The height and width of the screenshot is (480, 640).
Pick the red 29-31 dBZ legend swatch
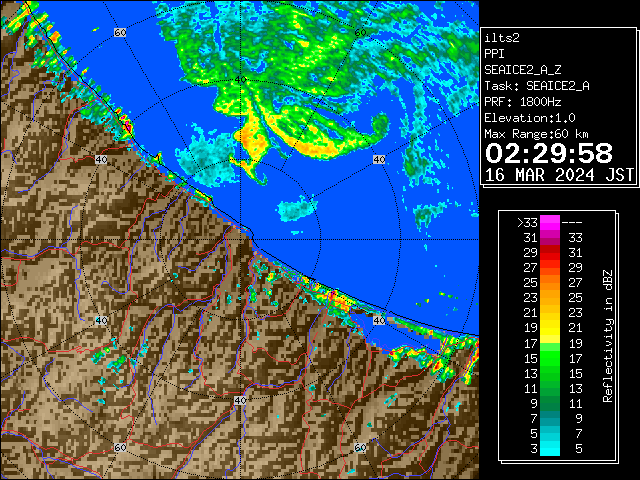click(x=550, y=253)
